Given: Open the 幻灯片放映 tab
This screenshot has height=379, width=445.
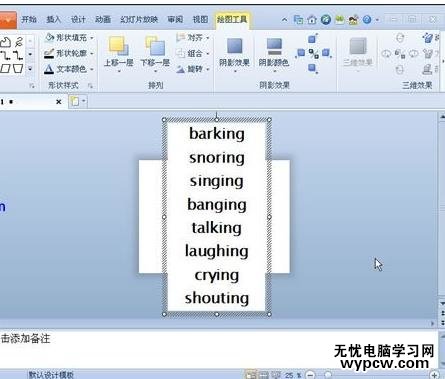Looking at the screenshot, I should (139, 20).
